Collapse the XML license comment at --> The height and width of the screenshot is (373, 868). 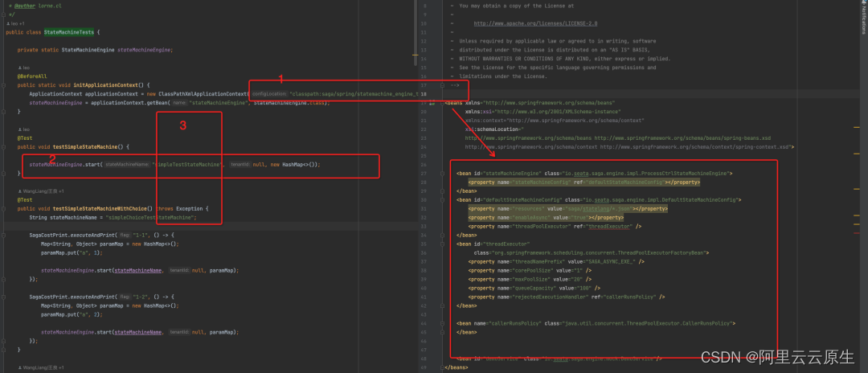pyautogui.click(x=442, y=85)
